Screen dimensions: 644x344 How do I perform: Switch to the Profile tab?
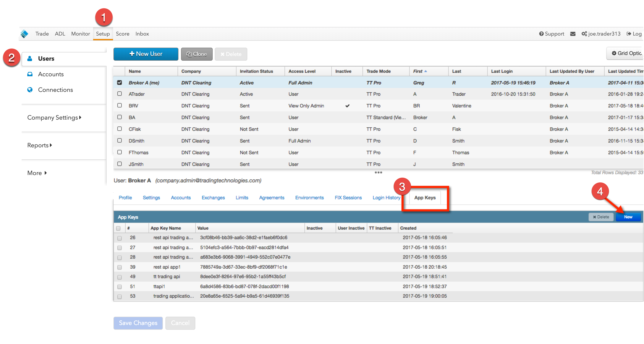coord(125,198)
